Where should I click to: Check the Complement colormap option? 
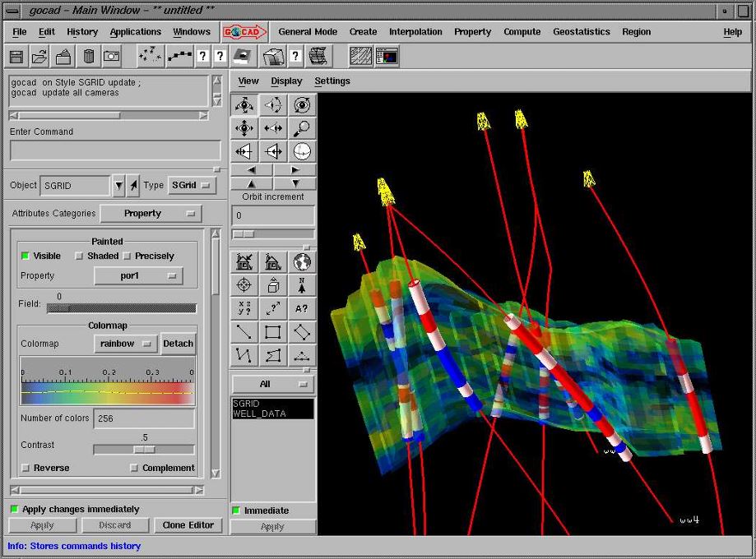coord(134,468)
